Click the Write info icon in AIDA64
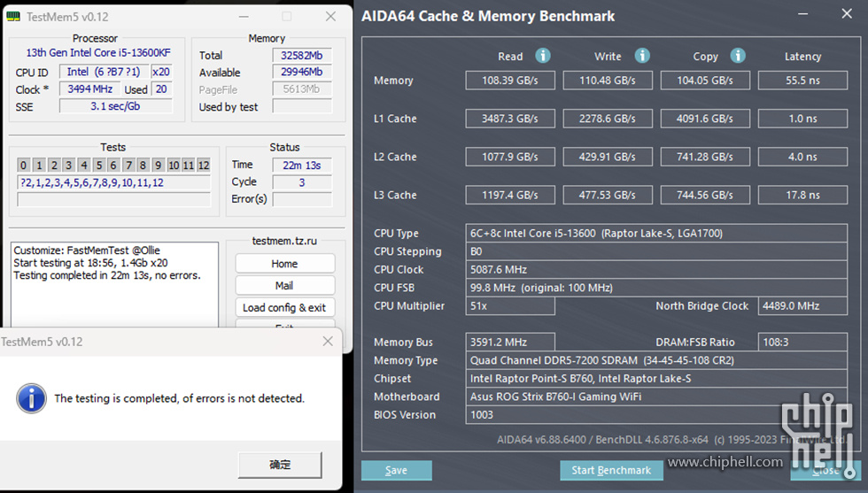The image size is (868, 493). tap(641, 56)
